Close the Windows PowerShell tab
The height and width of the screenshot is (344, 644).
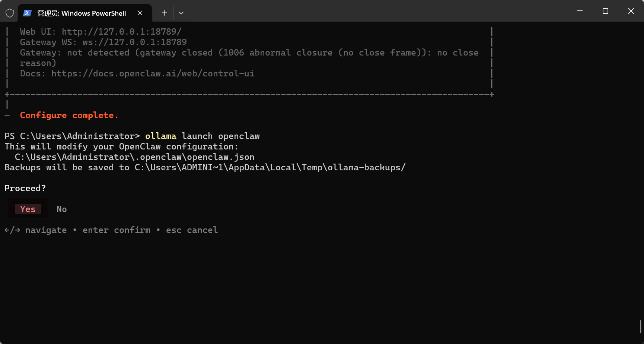coord(140,13)
